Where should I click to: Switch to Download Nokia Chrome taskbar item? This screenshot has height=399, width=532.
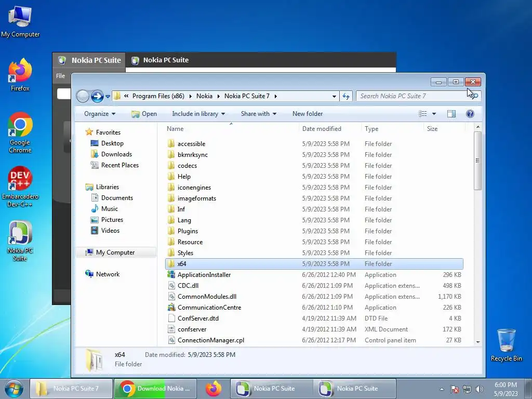pyautogui.click(x=155, y=389)
